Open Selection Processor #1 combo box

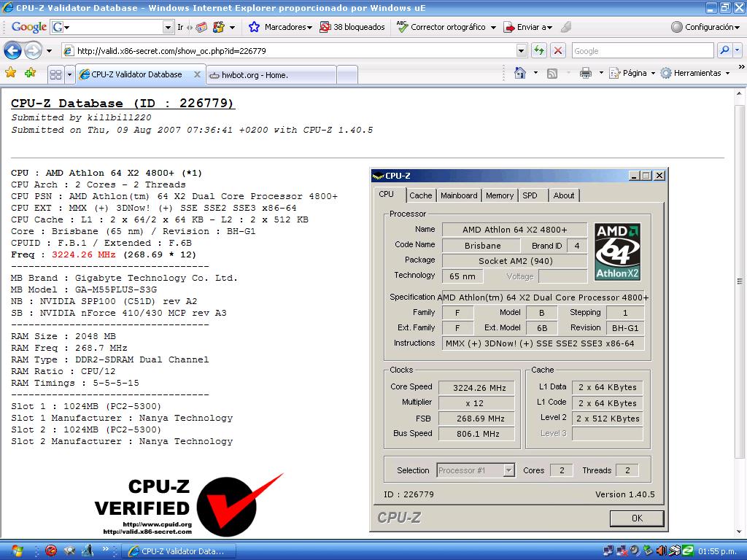point(476,470)
